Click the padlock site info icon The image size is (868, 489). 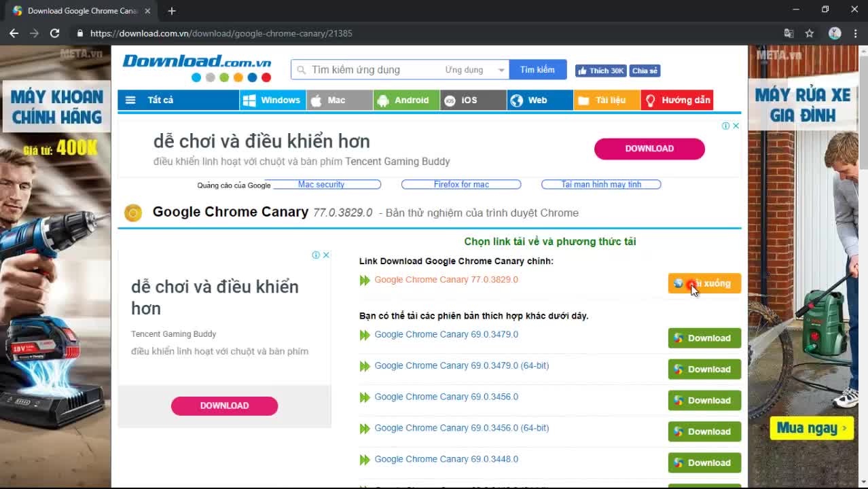click(x=80, y=33)
